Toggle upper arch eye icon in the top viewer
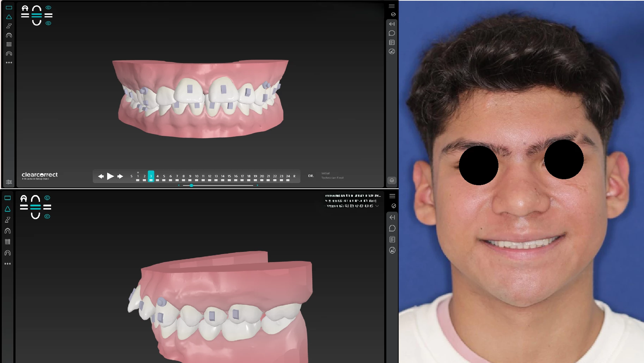The width and height of the screenshot is (644, 363). click(48, 7)
